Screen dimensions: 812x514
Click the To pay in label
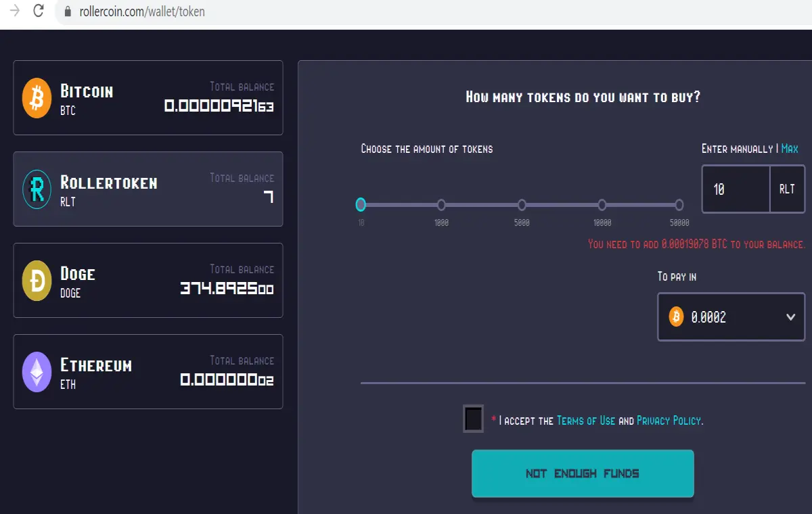coord(677,277)
